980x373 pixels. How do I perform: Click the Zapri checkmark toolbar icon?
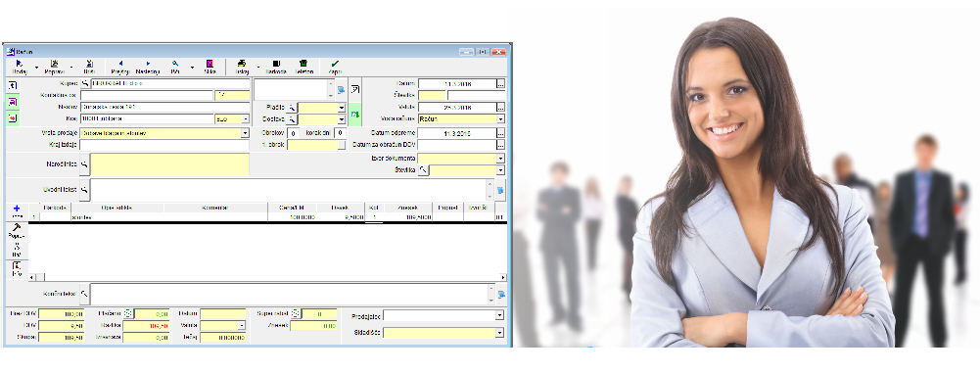[335, 64]
